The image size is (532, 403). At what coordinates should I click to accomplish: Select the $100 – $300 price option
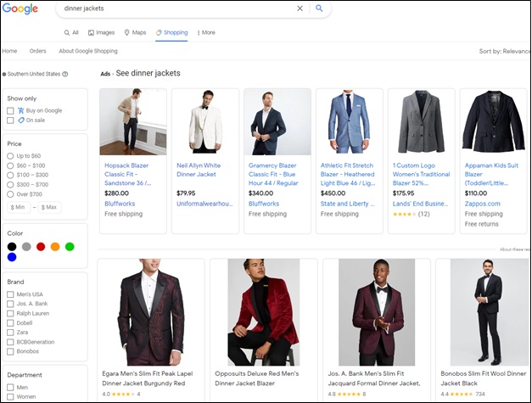(10, 175)
